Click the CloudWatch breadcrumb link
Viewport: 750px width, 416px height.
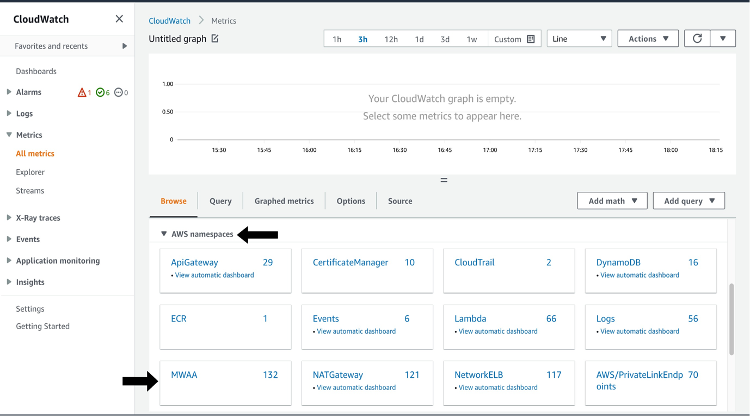pyautogui.click(x=169, y=21)
